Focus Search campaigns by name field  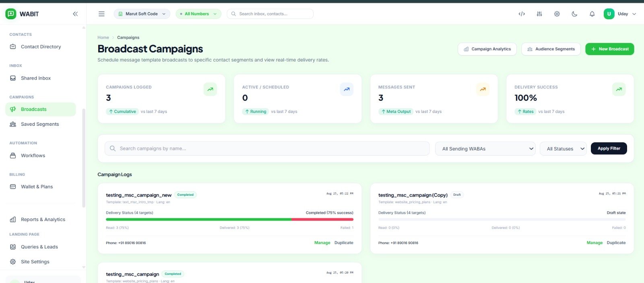click(267, 148)
